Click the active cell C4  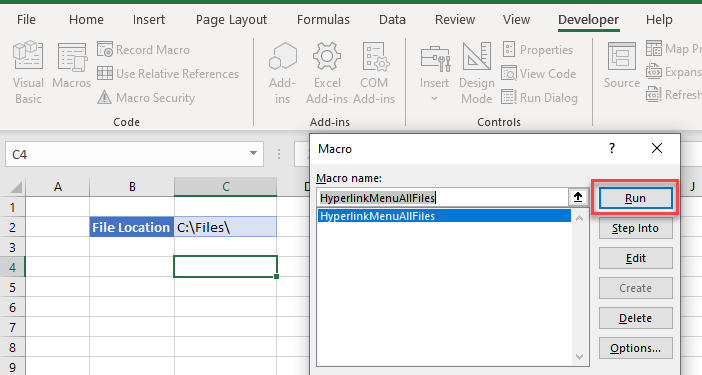(x=225, y=267)
